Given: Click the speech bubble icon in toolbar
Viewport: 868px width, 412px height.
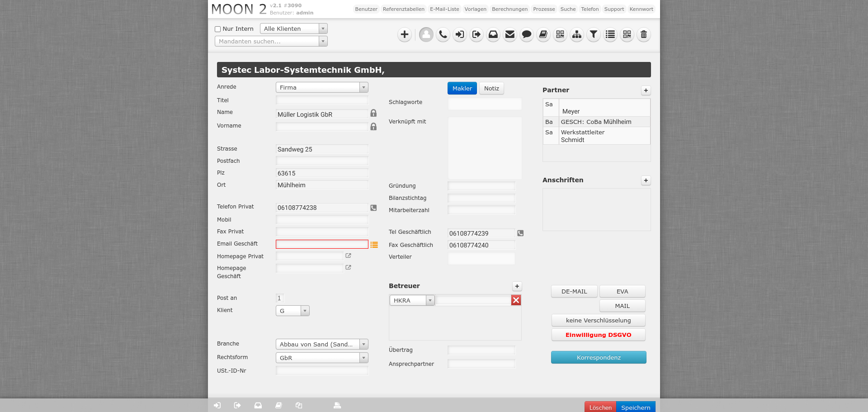Looking at the screenshot, I should pyautogui.click(x=526, y=34).
